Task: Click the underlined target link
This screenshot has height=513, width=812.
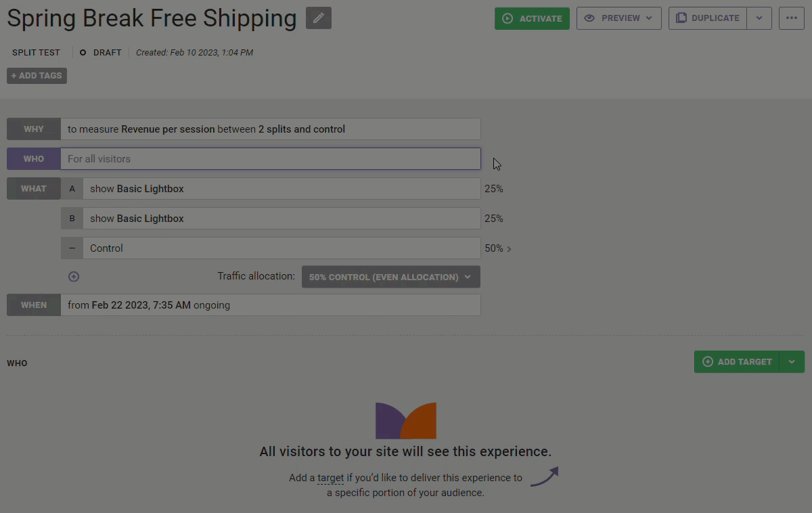Action: (x=330, y=478)
